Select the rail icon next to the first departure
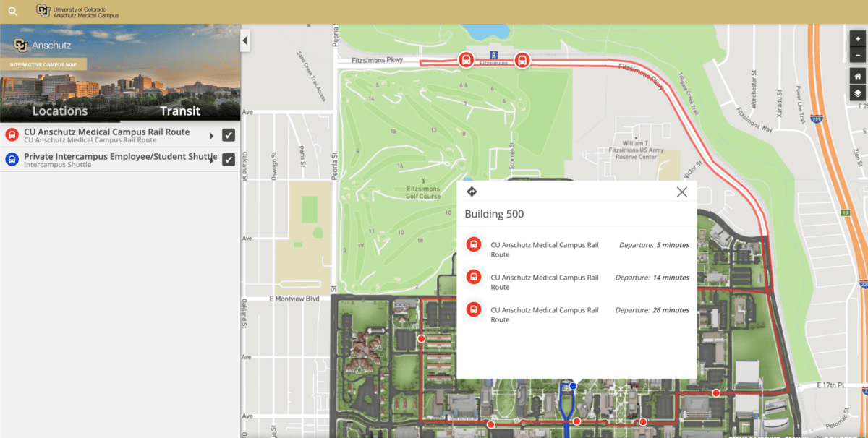868x438 pixels. 472,244
